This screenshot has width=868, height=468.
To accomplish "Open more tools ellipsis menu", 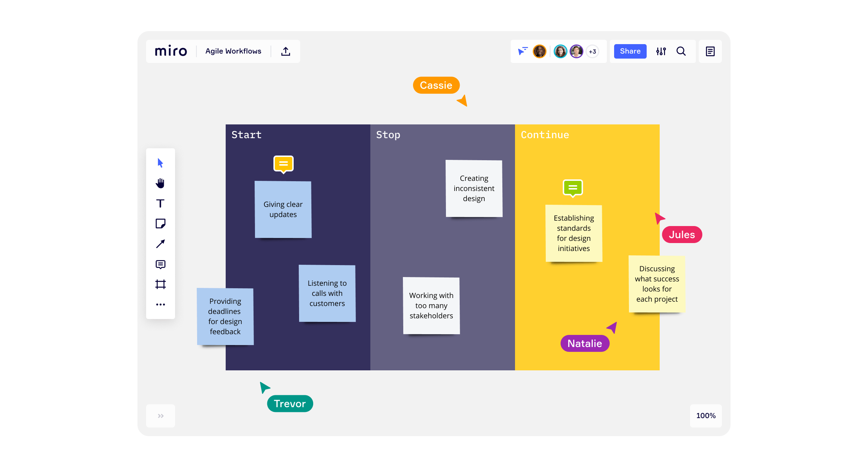I will (x=160, y=305).
